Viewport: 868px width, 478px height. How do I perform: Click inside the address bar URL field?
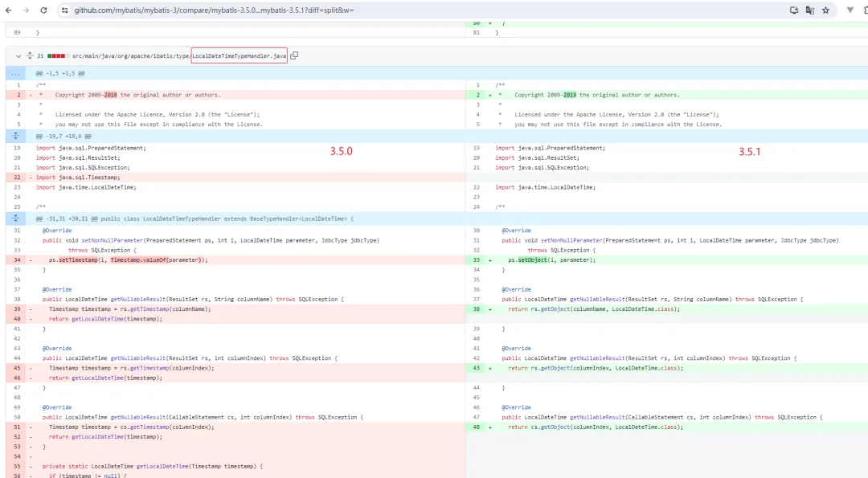pos(241,11)
